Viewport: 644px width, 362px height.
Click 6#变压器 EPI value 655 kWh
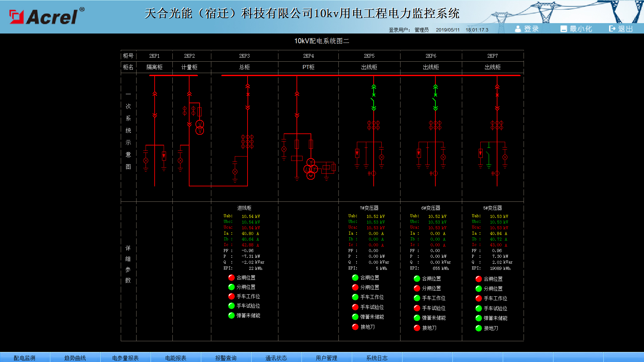coord(440,268)
